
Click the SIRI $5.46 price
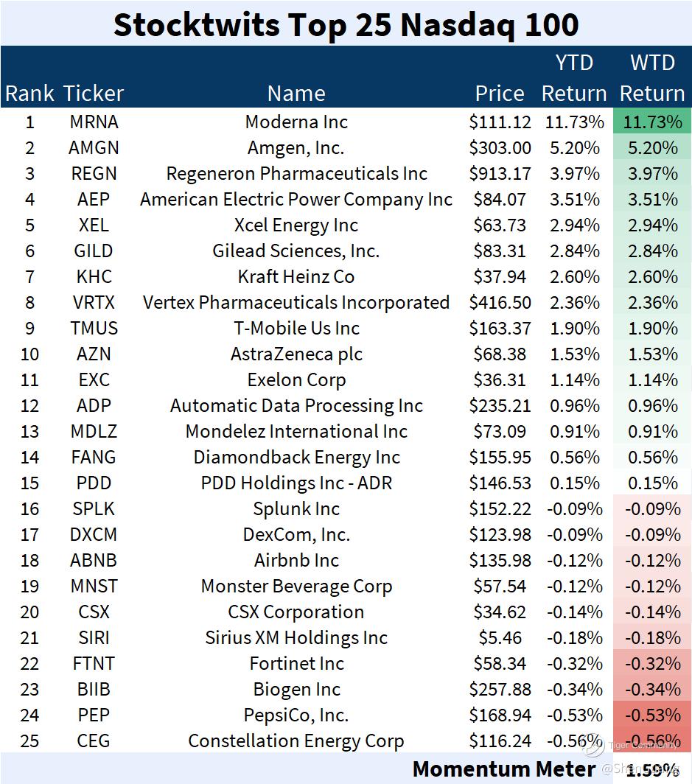pos(500,638)
